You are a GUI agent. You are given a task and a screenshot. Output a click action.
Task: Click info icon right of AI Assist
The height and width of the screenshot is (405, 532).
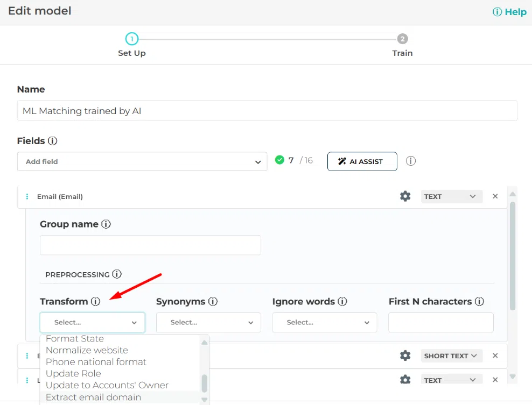coord(411,161)
